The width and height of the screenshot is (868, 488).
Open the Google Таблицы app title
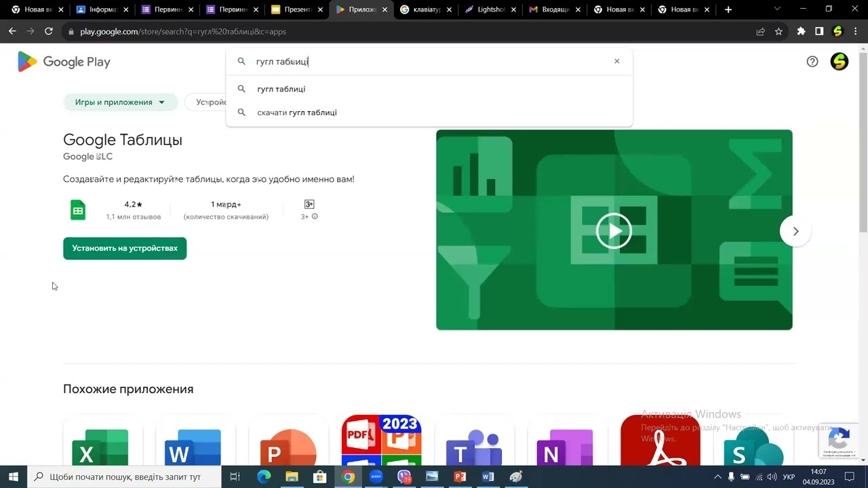(123, 140)
